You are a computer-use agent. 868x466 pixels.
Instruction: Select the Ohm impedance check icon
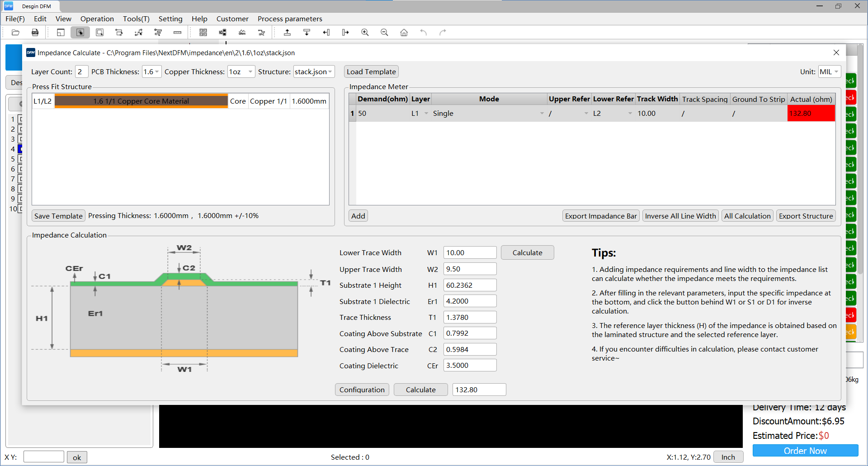[x=242, y=32]
